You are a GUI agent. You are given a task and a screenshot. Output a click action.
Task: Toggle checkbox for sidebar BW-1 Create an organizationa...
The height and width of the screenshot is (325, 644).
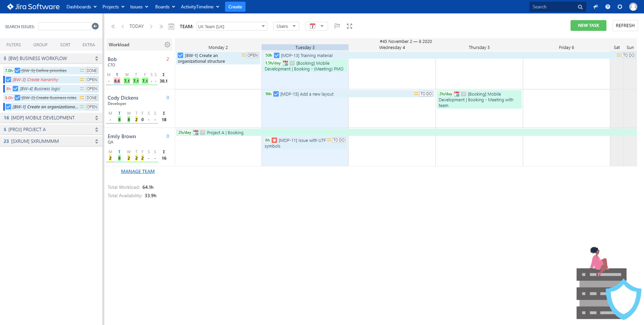[x=9, y=107]
